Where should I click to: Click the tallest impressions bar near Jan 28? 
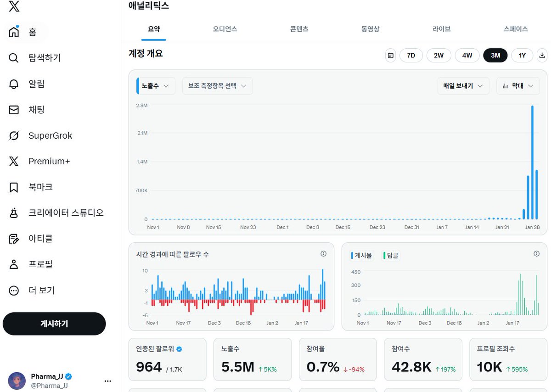(x=532, y=162)
